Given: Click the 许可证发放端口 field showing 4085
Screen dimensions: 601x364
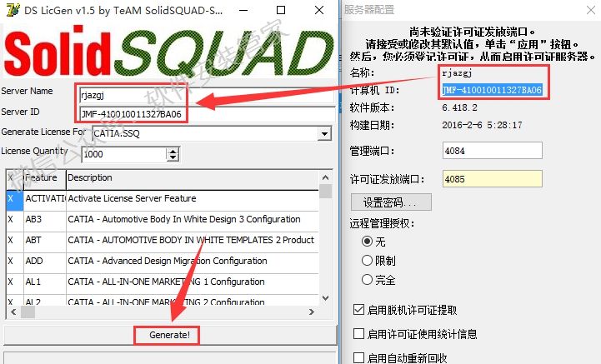Looking at the screenshot, I should point(492,179).
